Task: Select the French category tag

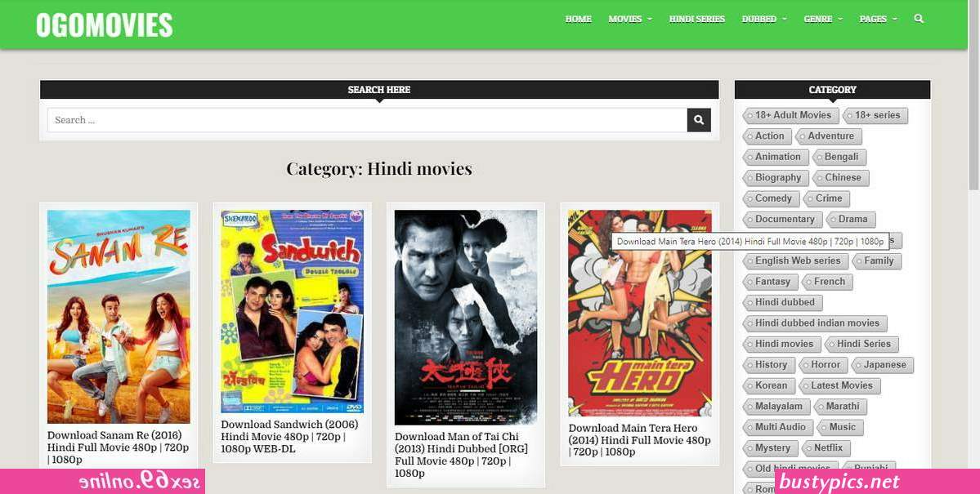Action: click(827, 282)
